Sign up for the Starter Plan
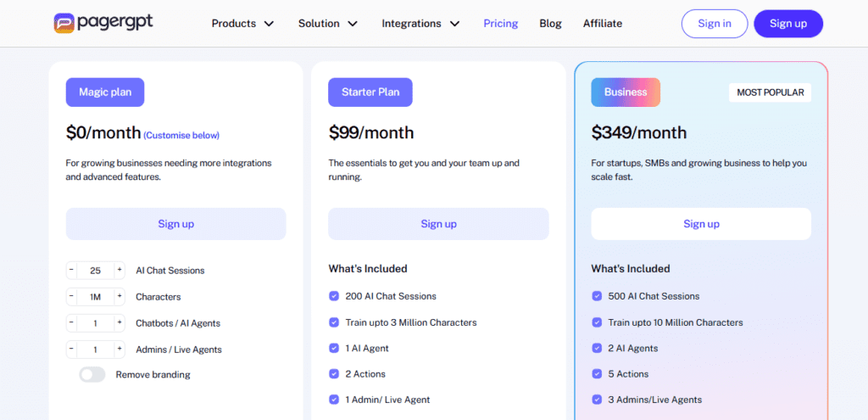This screenshot has width=868, height=420. click(x=438, y=224)
